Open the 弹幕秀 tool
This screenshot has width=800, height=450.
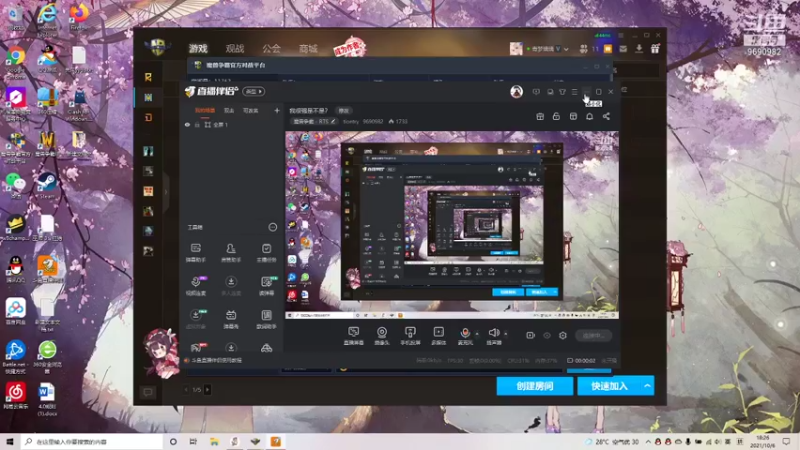231,319
